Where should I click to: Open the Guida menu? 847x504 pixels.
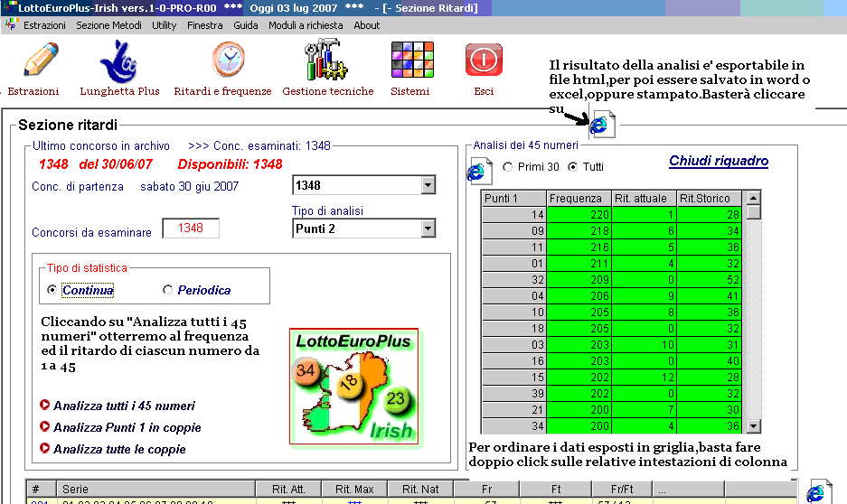245,25
